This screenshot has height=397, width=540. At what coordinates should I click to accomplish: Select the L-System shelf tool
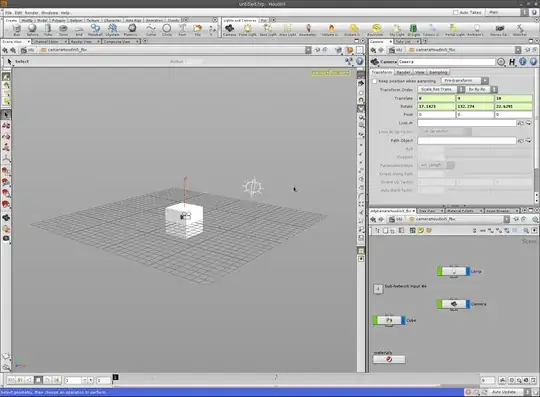[x=112, y=30]
